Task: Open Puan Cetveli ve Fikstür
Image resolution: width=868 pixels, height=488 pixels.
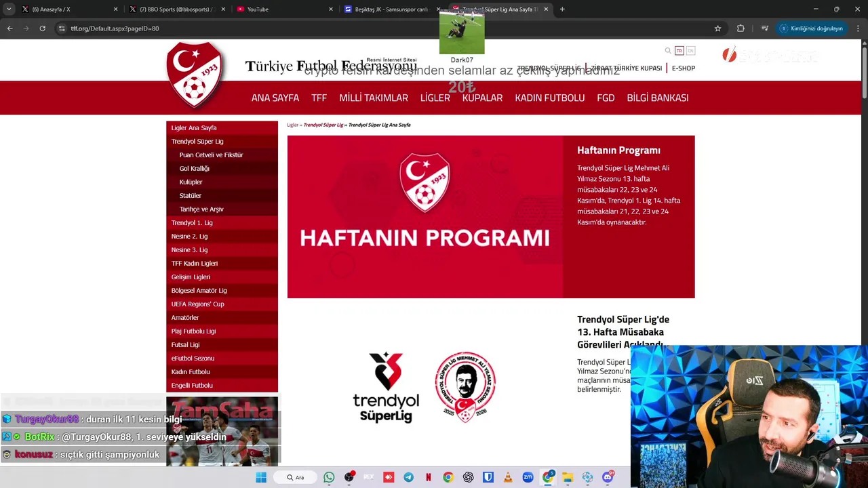Action: 222,155
